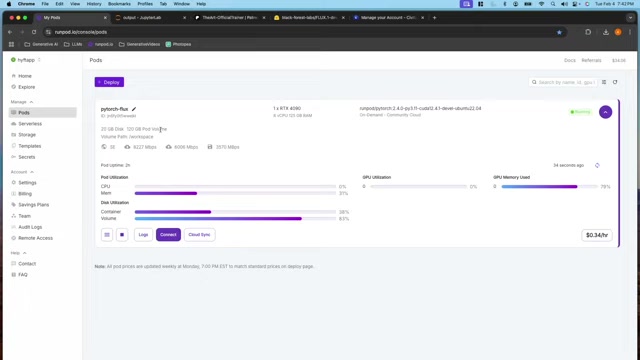Click the GPU Memory Used bar

pyautogui.click(x=549, y=187)
